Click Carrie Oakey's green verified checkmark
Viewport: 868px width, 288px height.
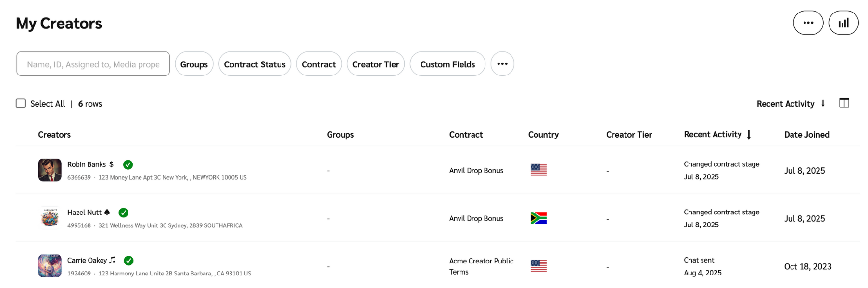[x=128, y=261]
